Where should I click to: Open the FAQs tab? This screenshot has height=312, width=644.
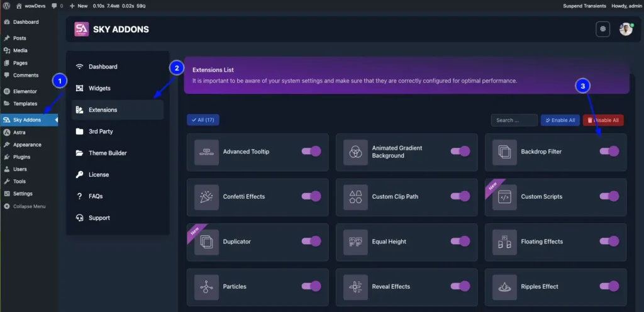point(118,196)
